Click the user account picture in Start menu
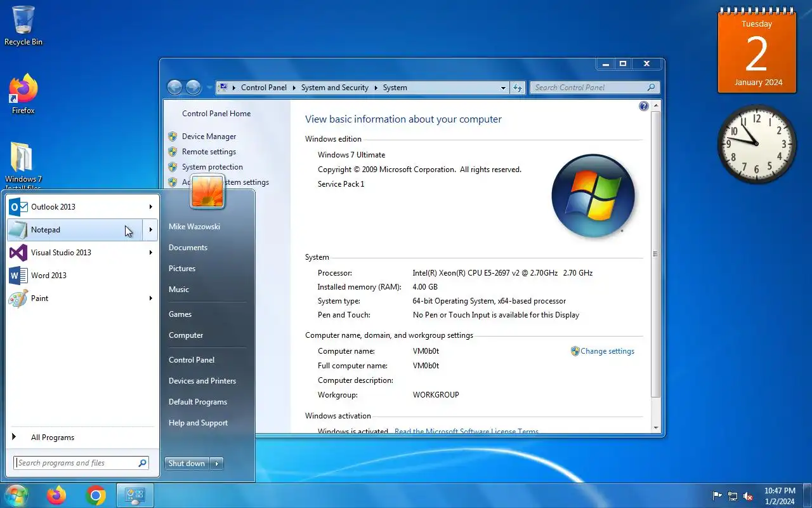The image size is (812, 508). 207,191
